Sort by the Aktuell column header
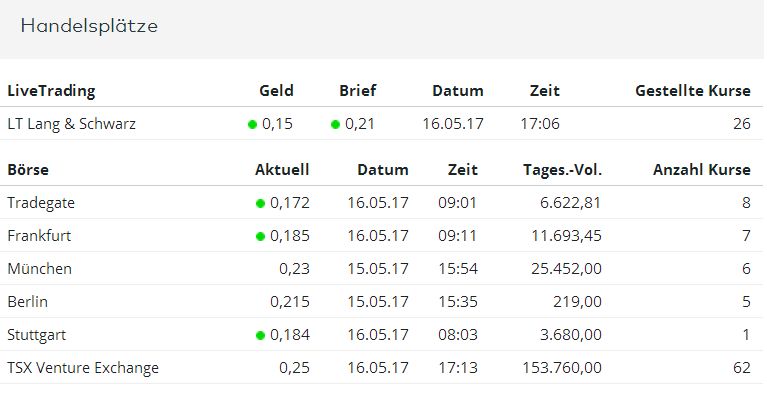The width and height of the screenshot is (767, 395). (282, 170)
